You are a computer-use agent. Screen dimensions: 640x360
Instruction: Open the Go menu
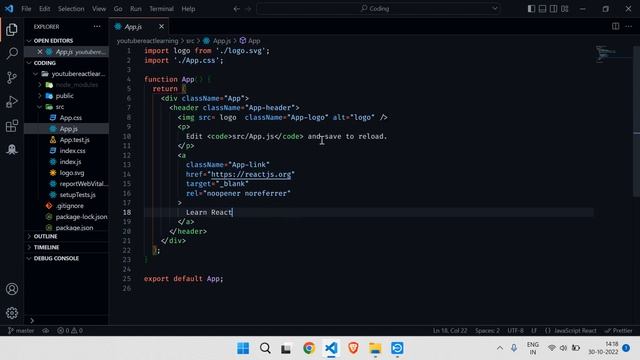pyautogui.click(x=118, y=9)
